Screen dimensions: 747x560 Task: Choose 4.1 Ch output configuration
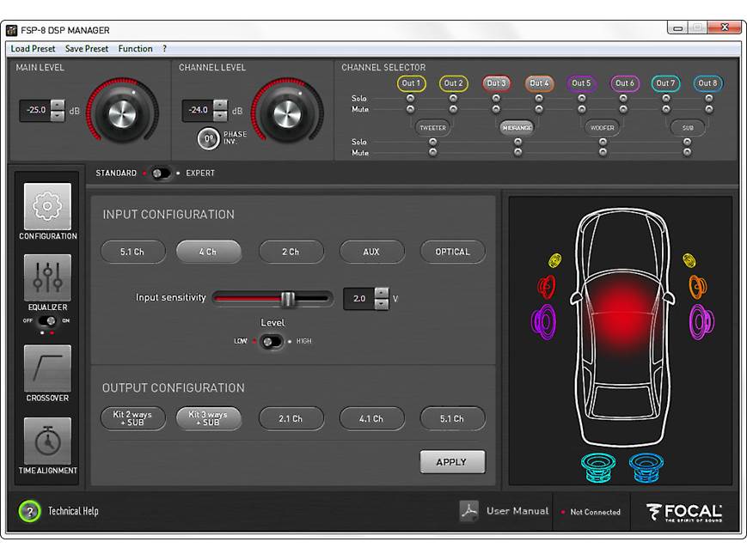(371, 418)
